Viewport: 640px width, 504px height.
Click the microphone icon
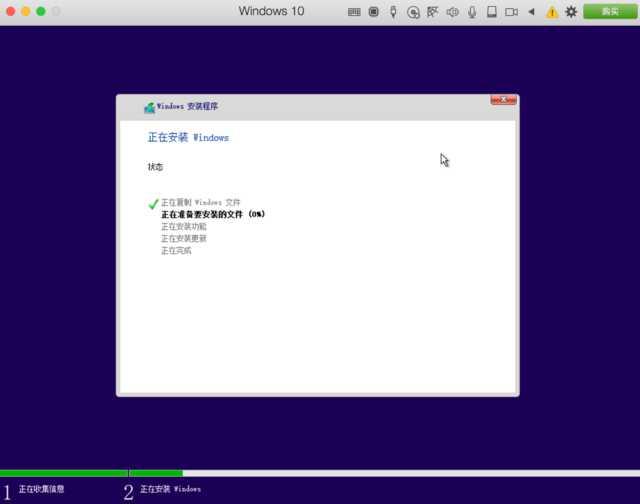point(472,12)
